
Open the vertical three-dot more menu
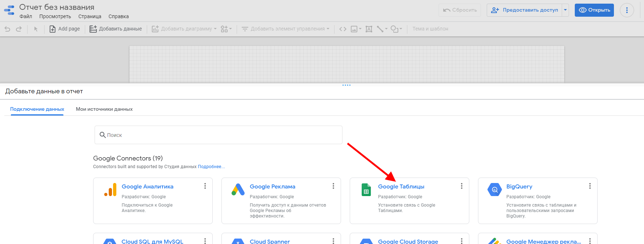[x=627, y=10]
